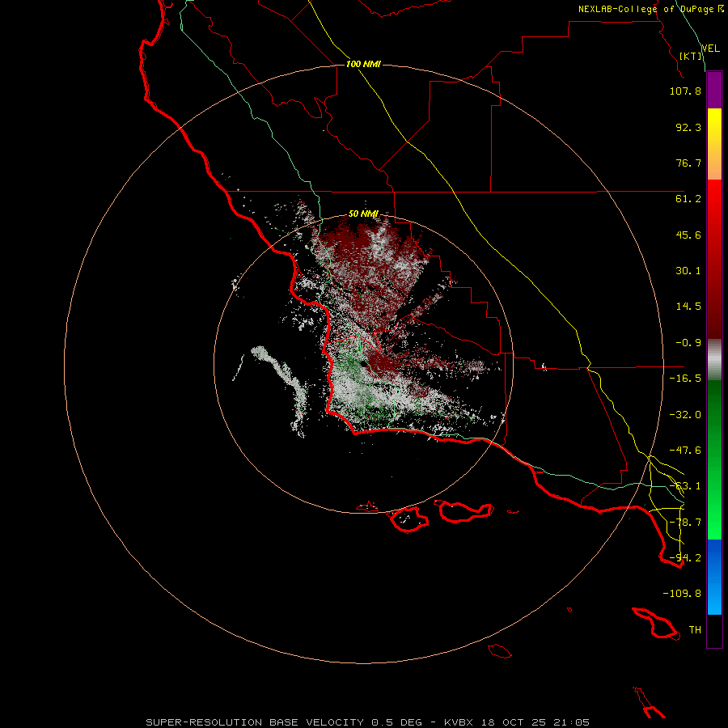Click the Super-Resolution Base Velocity caption text
This screenshot has width=728, height=728.
pyautogui.click(x=368, y=722)
